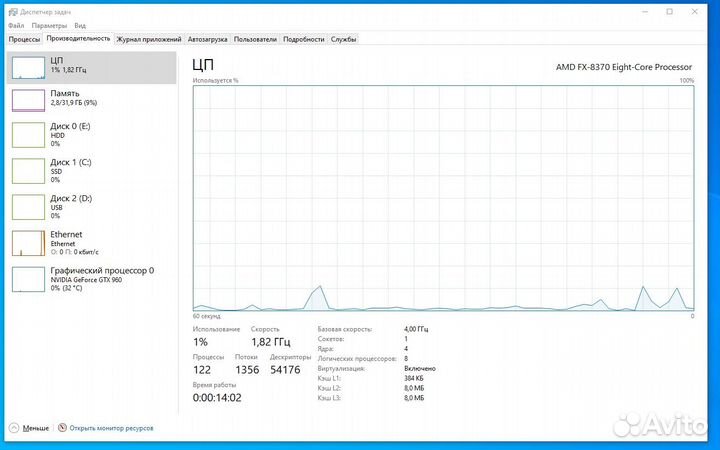Viewport: 720px width, 450px height.
Task: Click the Открыть монитор ресурсов link
Action: (110, 427)
